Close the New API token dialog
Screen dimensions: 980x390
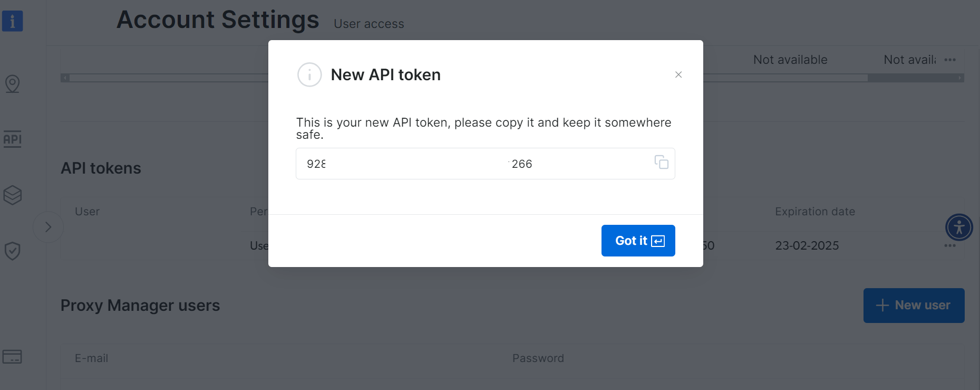tap(678, 74)
